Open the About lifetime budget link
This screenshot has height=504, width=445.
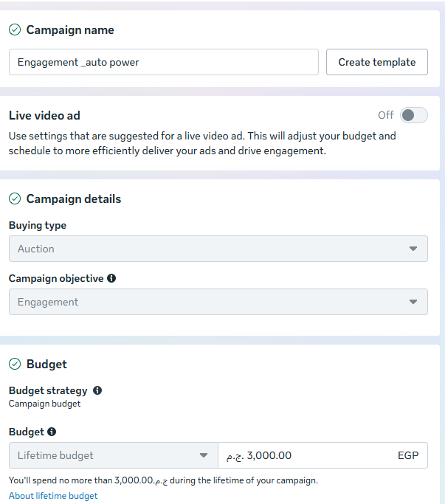tap(53, 496)
